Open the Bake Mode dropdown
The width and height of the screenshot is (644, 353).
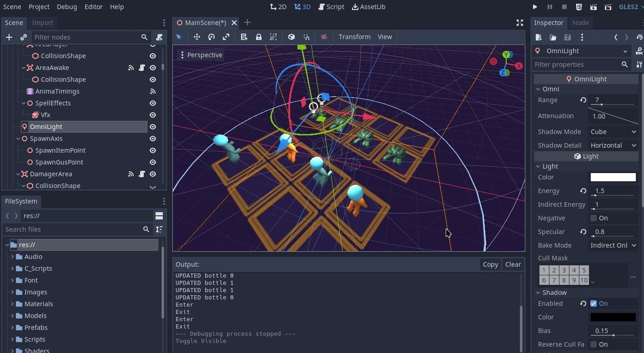(613, 245)
